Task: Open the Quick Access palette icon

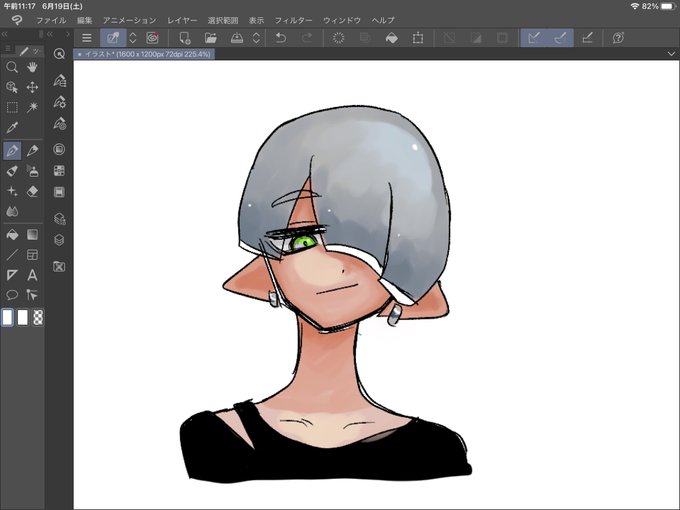Action: 59,54
